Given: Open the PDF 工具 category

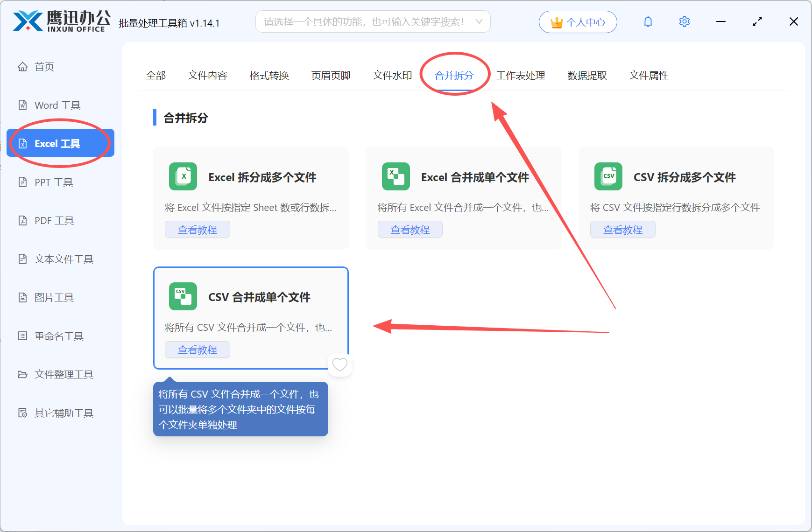Looking at the screenshot, I should (x=53, y=220).
